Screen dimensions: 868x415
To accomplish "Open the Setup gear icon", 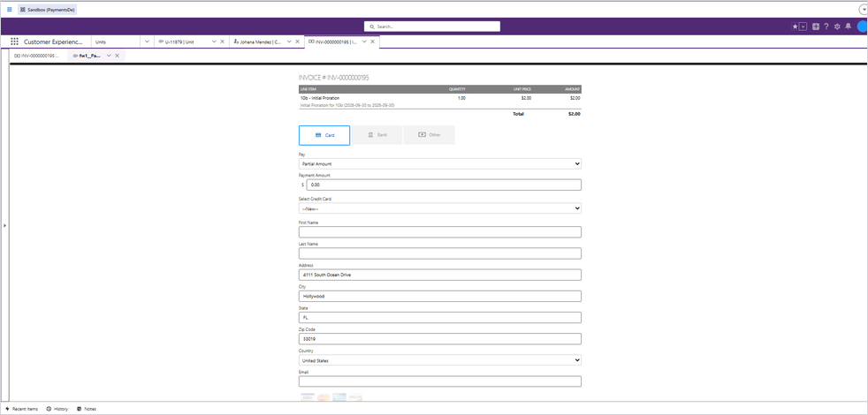I will pos(837,26).
